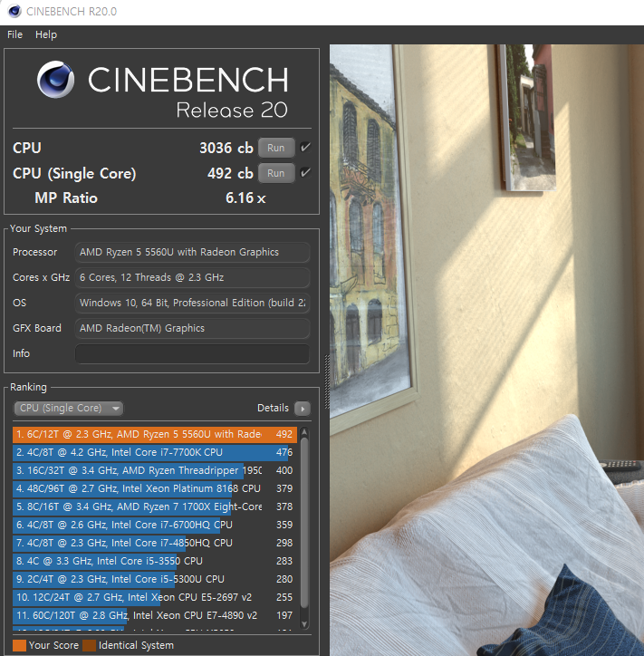Select ranking row AMD Ryzen Threadripper

pos(155,470)
